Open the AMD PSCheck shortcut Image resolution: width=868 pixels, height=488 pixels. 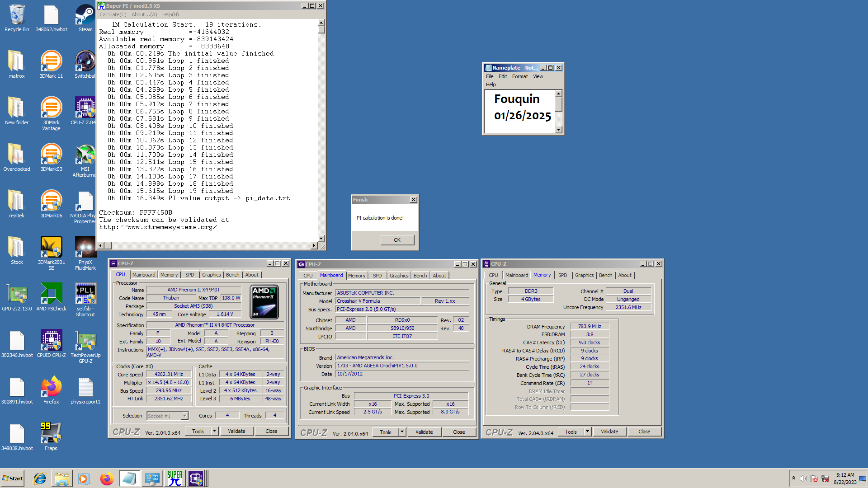click(x=51, y=297)
